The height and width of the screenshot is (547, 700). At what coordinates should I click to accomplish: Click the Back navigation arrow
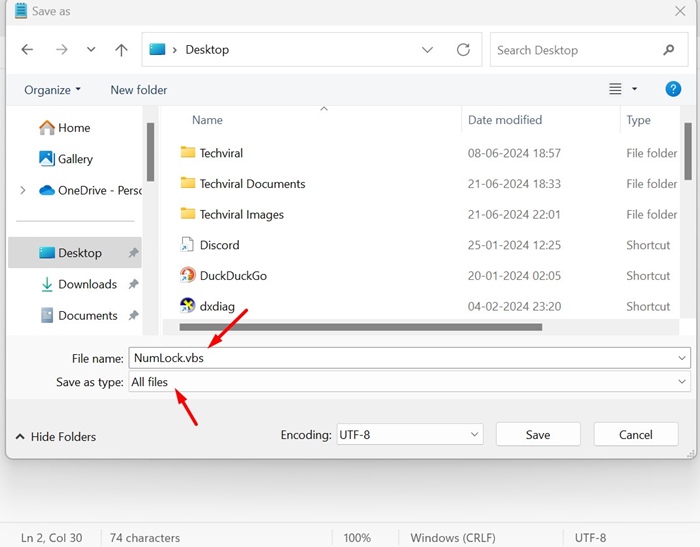(27, 50)
